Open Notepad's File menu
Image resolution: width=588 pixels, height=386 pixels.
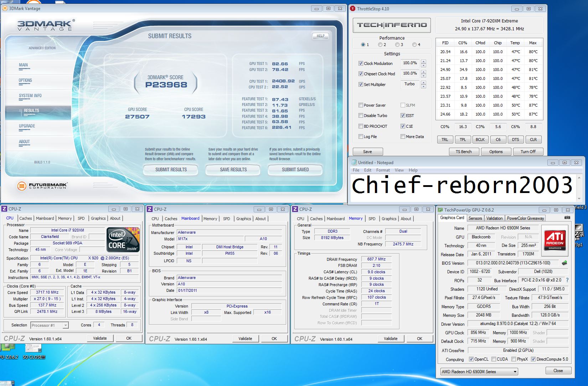tap(356, 170)
